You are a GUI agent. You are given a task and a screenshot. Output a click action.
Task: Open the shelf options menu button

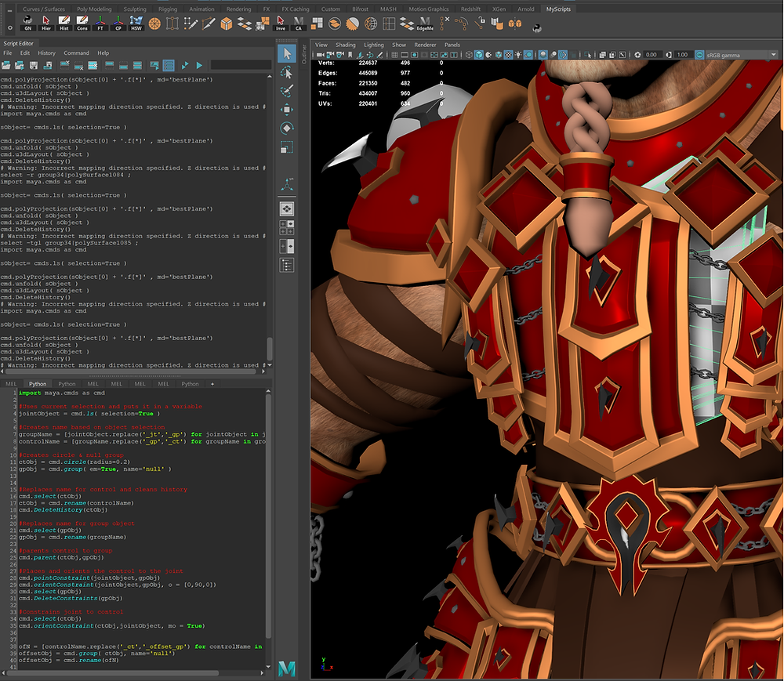pos(9,9)
